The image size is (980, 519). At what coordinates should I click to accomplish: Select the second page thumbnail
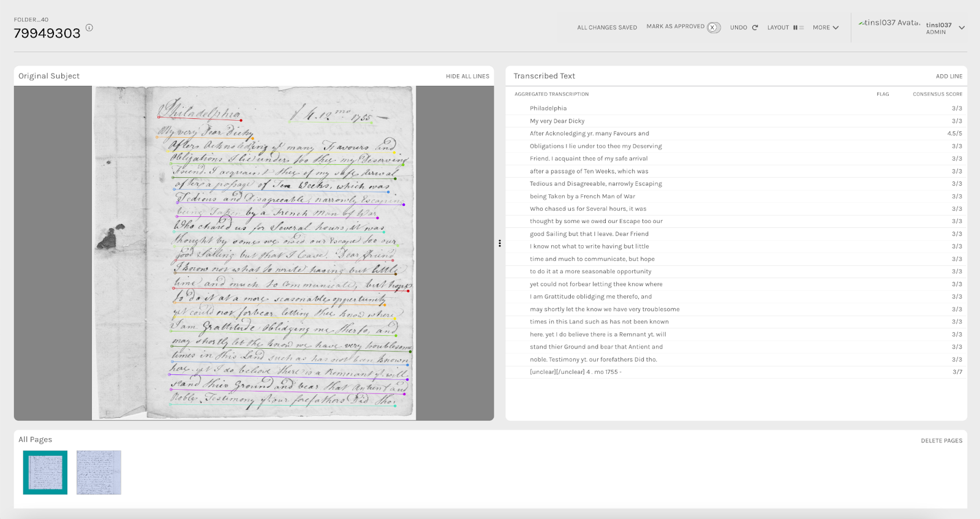(99, 472)
